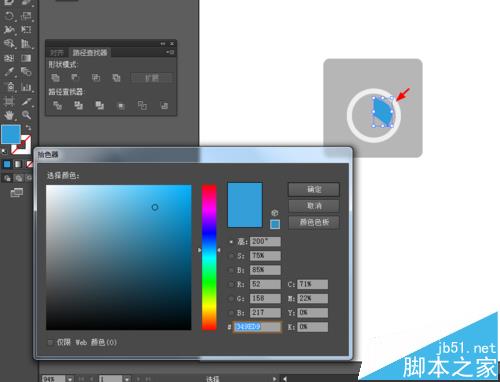Click the Unite shape mode icon

pyautogui.click(x=55, y=78)
